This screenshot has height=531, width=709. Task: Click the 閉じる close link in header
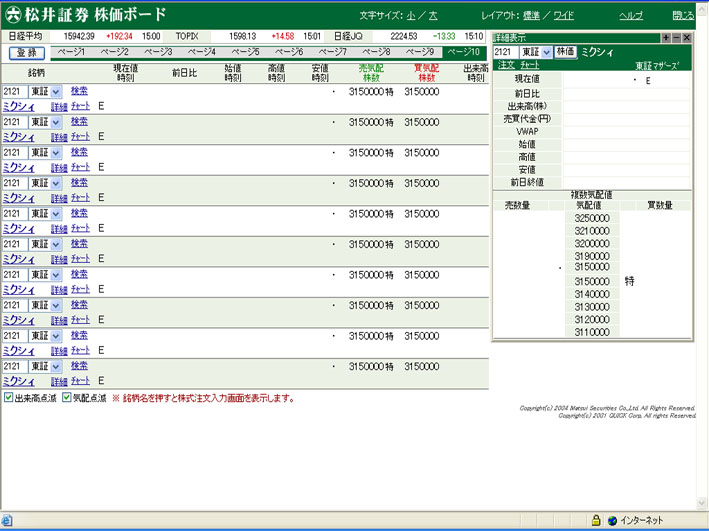click(x=683, y=16)
